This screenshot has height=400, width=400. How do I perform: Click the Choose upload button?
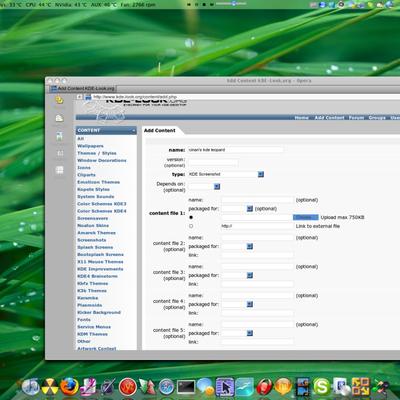pyautogui.click(x=306, y=217)
